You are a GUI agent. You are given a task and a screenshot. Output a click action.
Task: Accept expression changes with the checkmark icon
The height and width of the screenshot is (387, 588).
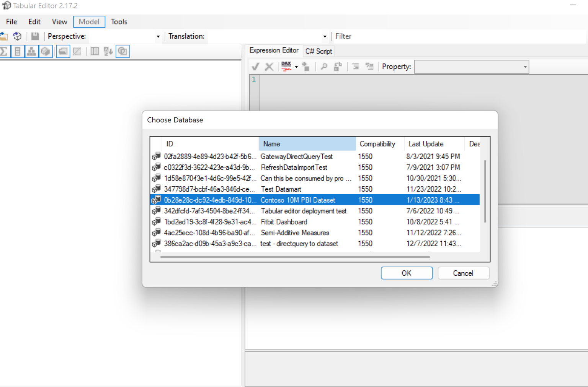click(x=255, y=67)
